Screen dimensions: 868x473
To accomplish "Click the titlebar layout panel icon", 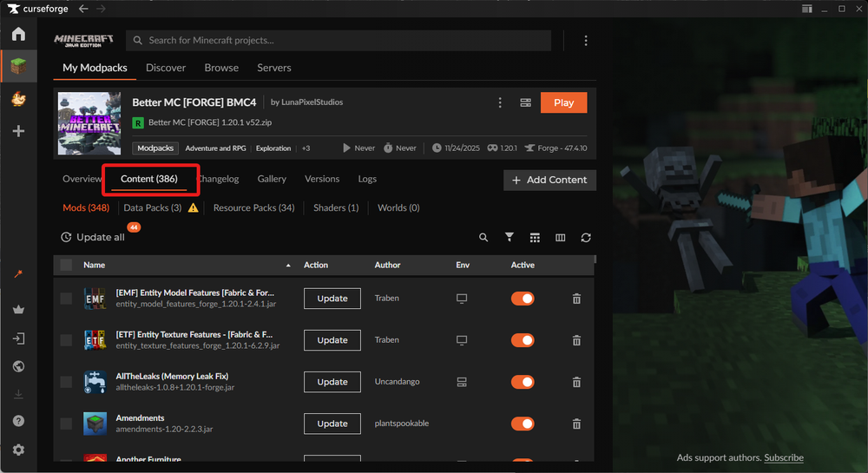I will [807, 9].
